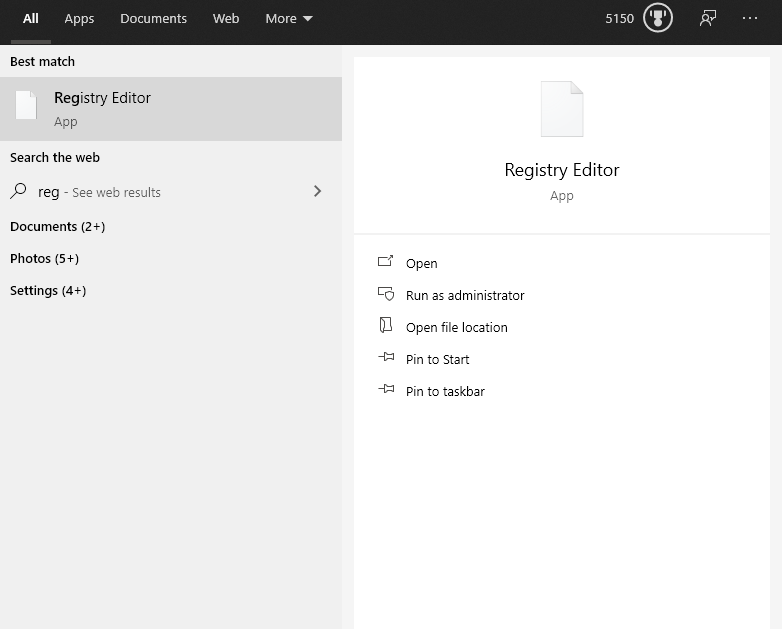Viewport: 782px width, 629px height.
Task: Click the Registry Editor icon in results list
Action: pos(26,105)
